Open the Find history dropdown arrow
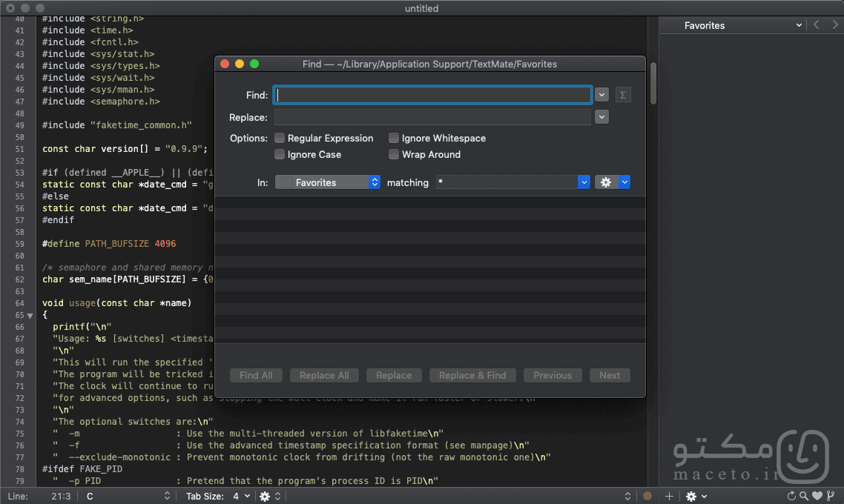This screenshot has height=504, width=844. coord(601,95)
